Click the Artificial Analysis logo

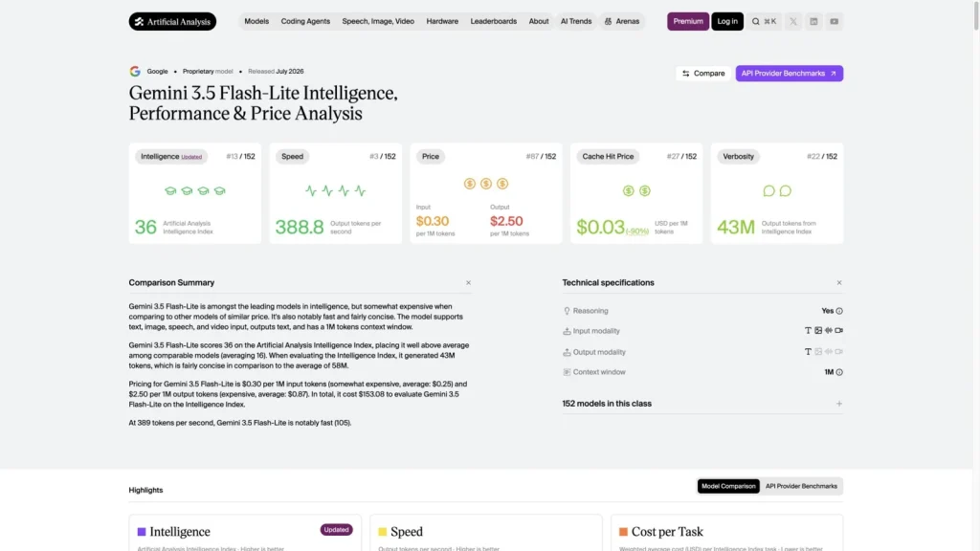click(172, 21)
